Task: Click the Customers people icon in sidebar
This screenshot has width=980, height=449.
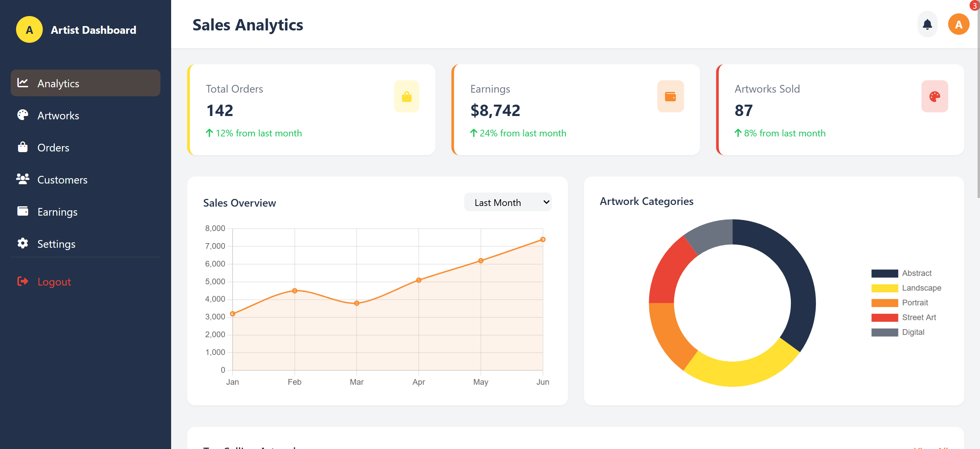Action: pos(23,179)
